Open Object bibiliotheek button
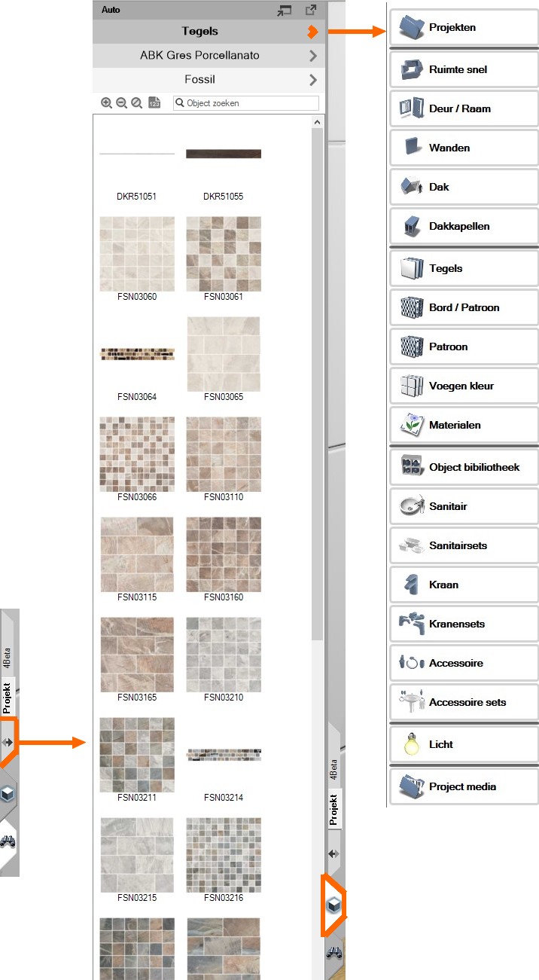 tap(464, 467)
